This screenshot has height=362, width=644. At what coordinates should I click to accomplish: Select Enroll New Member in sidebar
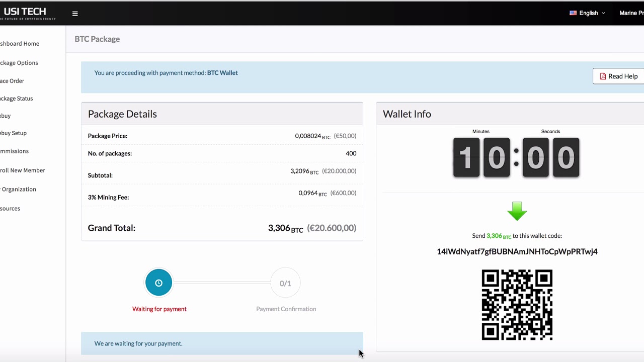tap(23, 170)
